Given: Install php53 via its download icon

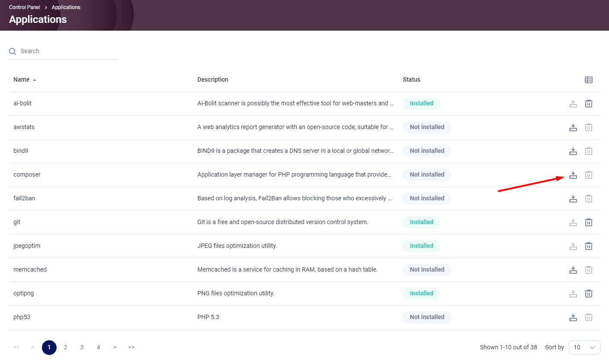Looking at the screenshot, I should (x=573, y=317).
